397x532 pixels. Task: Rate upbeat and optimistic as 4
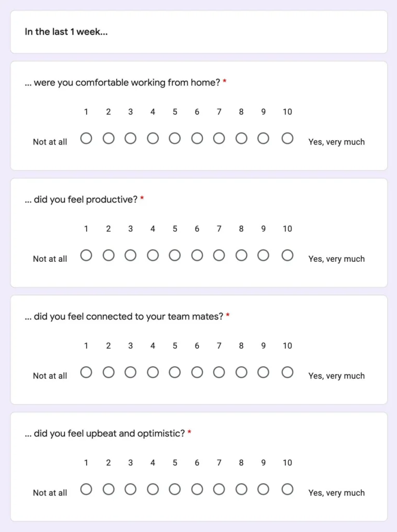(x=153, y=489)
